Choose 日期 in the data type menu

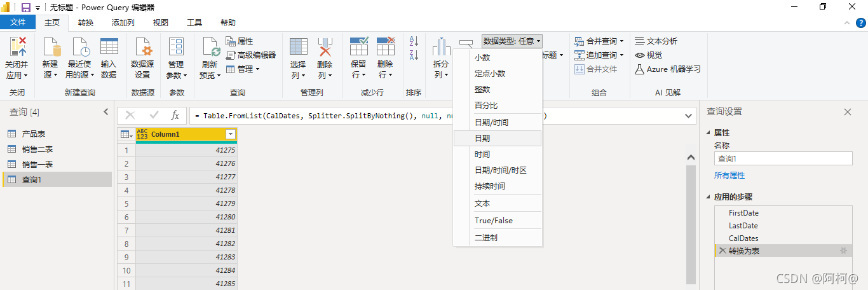pos(498,138)
